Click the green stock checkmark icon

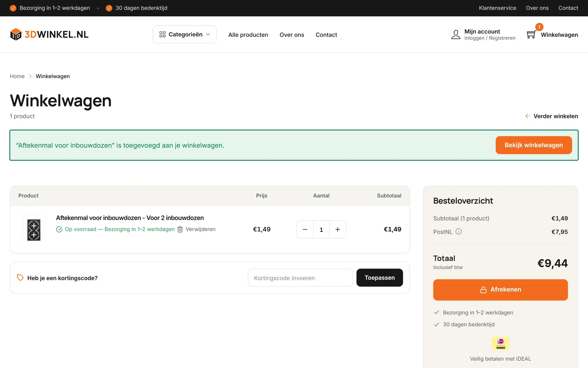tap(59, 229)
